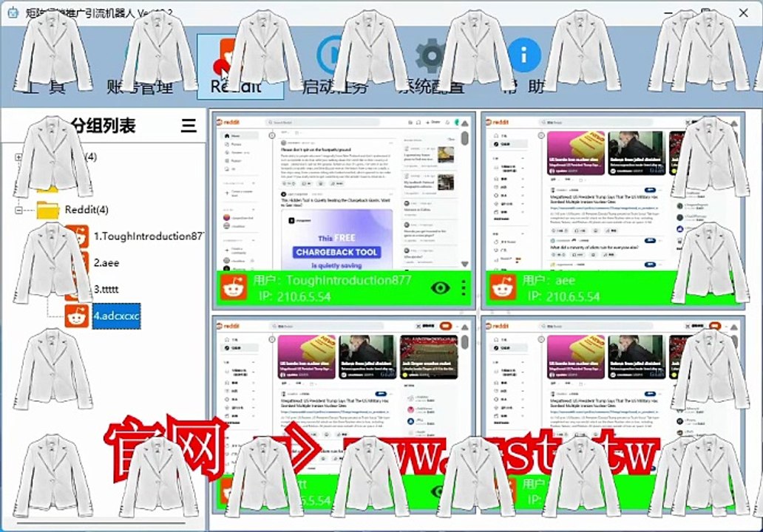
Task: Click scroll-up arrow in bottom-left panel
Action: coord(465,328)
